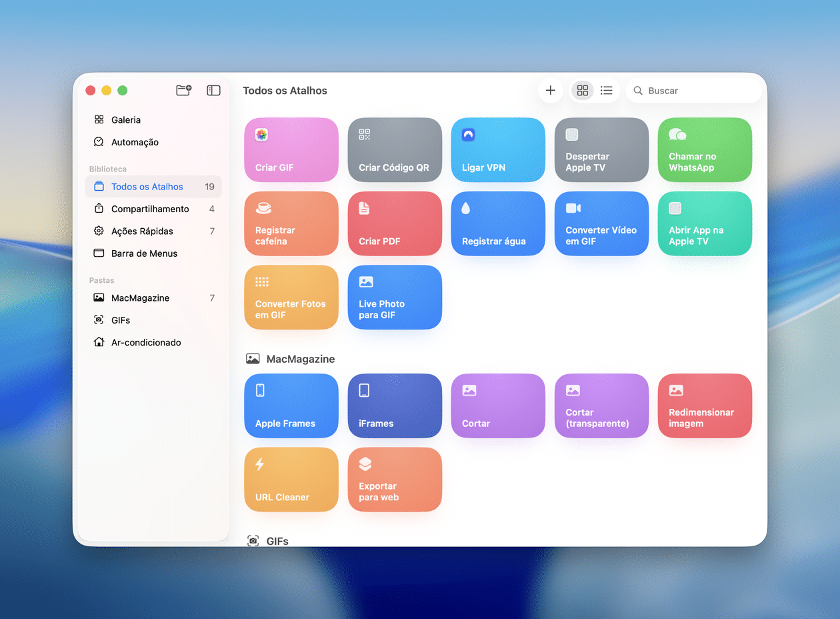This screenshot has height=619, width=840.
Task: Click the VPN app icon on Ligar VPN
Action: 468,135
